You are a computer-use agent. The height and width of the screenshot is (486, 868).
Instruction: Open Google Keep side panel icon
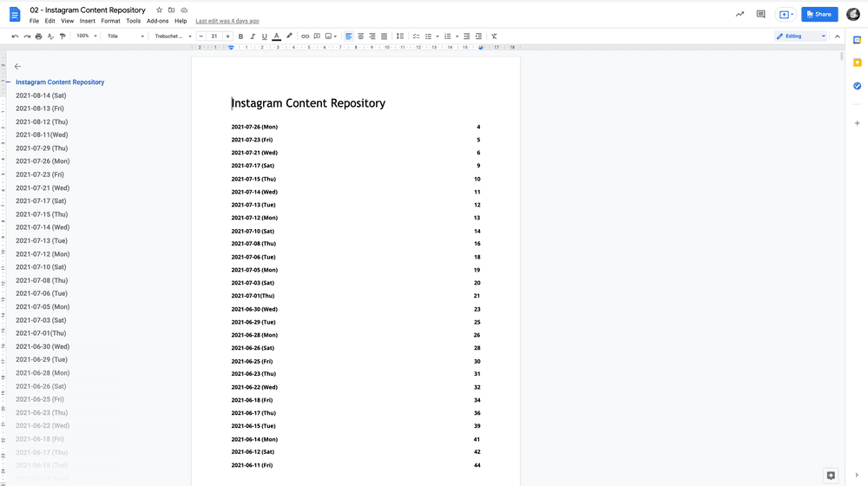(x=857, y=62)
